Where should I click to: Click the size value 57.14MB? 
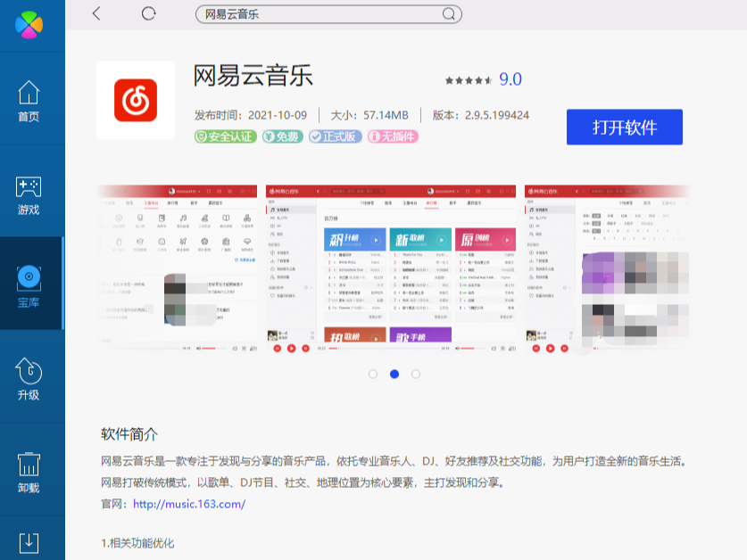click(x=386, y=115)
